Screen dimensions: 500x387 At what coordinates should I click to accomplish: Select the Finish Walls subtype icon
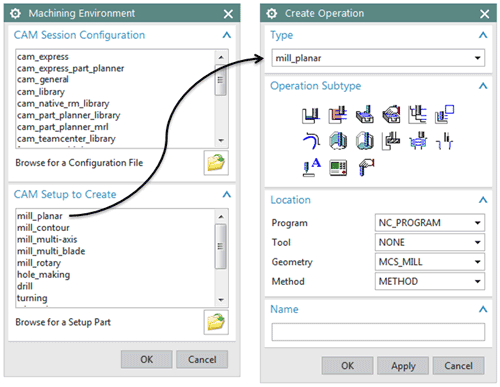[338, 141]
